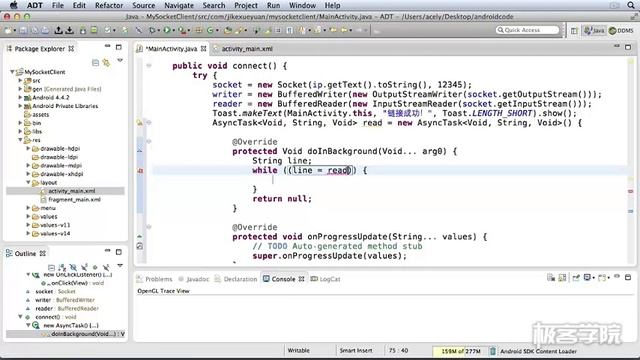This screenshot has height=360, width=640.
Task: Toggle Sort in the Outline toolbar
Action: click(62, 267)
